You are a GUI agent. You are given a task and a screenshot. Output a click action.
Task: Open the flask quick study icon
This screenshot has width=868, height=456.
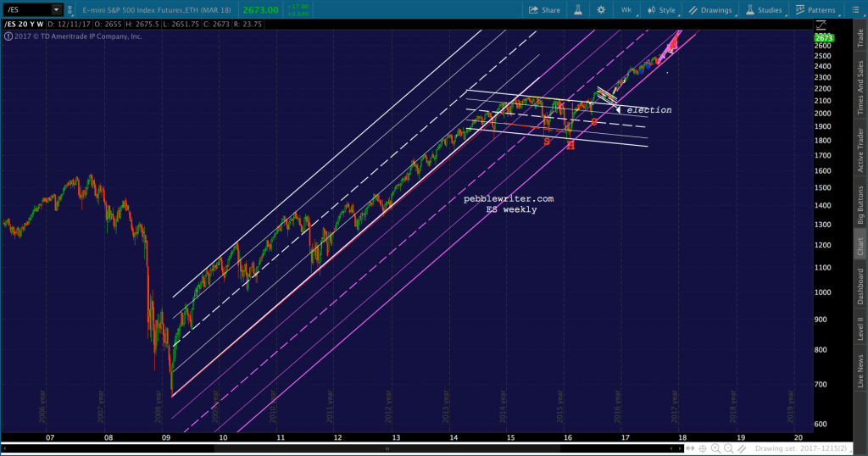point(577,10)
